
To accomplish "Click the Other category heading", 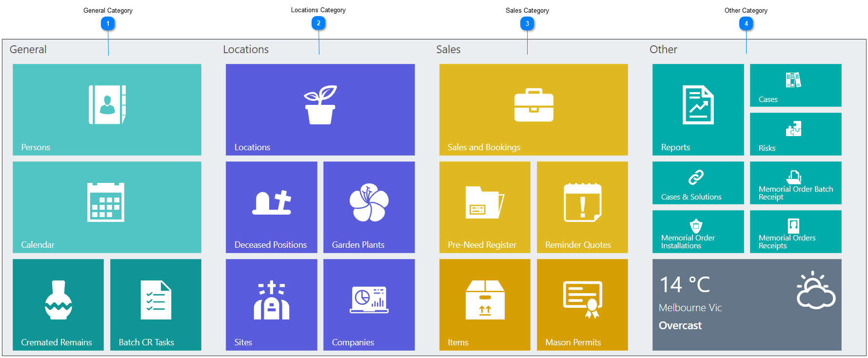I will pyautogui.click(x=663, y=49).
